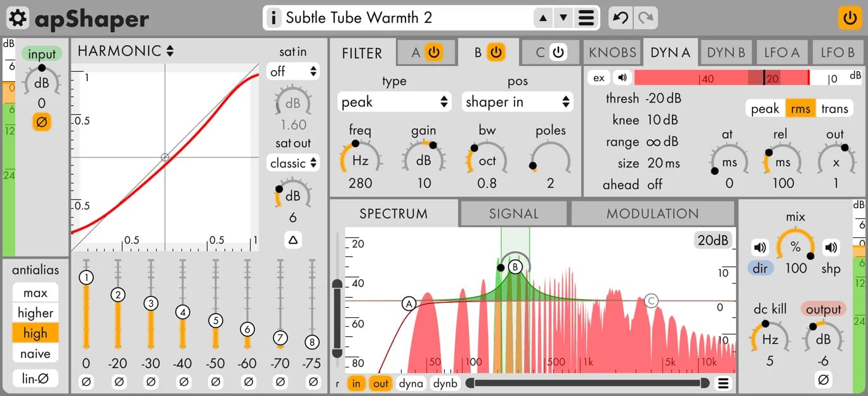Open the filter type dropdown
This screenshot has height=396, width=868.
point(394,102)
